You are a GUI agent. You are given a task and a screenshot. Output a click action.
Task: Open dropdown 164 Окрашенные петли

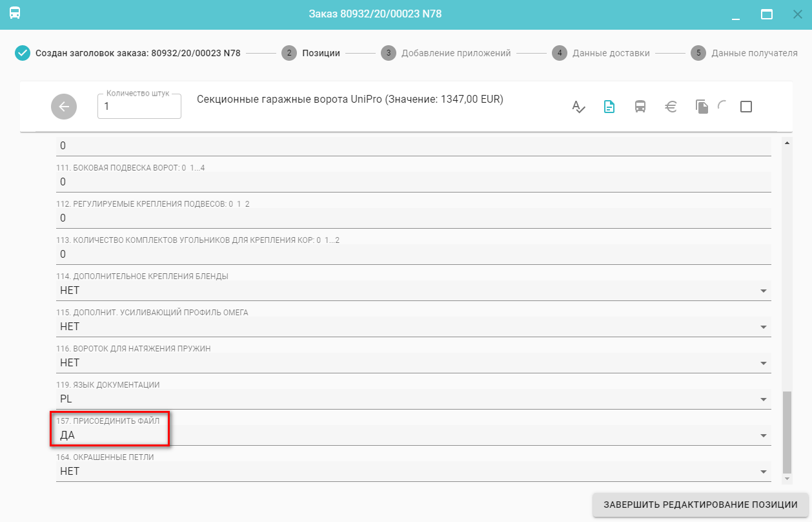coord(413,472)
